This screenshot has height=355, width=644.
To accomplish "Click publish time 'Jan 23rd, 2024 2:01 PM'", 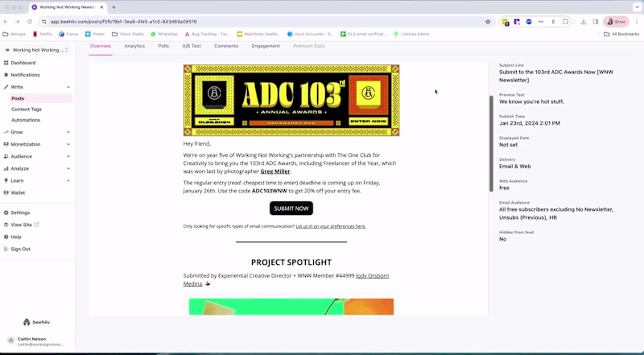I will click(530, 123).
